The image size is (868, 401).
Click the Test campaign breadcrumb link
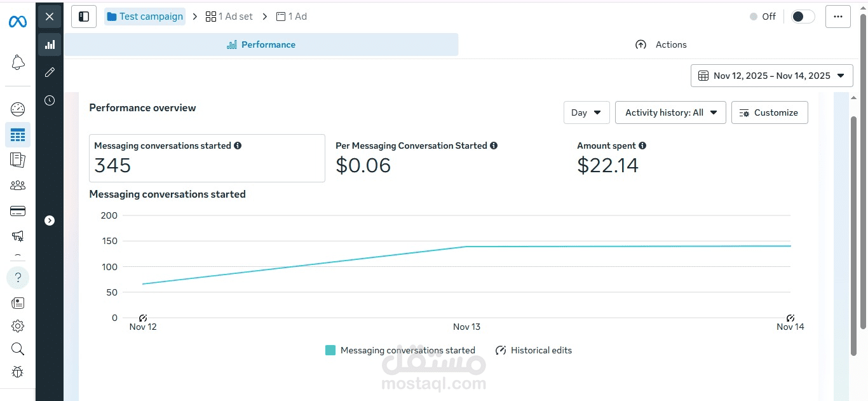point(145,17)
